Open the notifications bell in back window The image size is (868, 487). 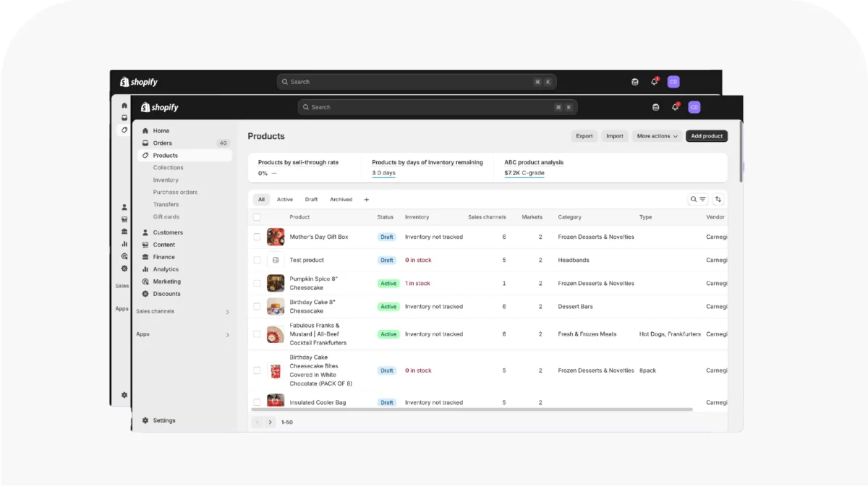coord(655,82)
